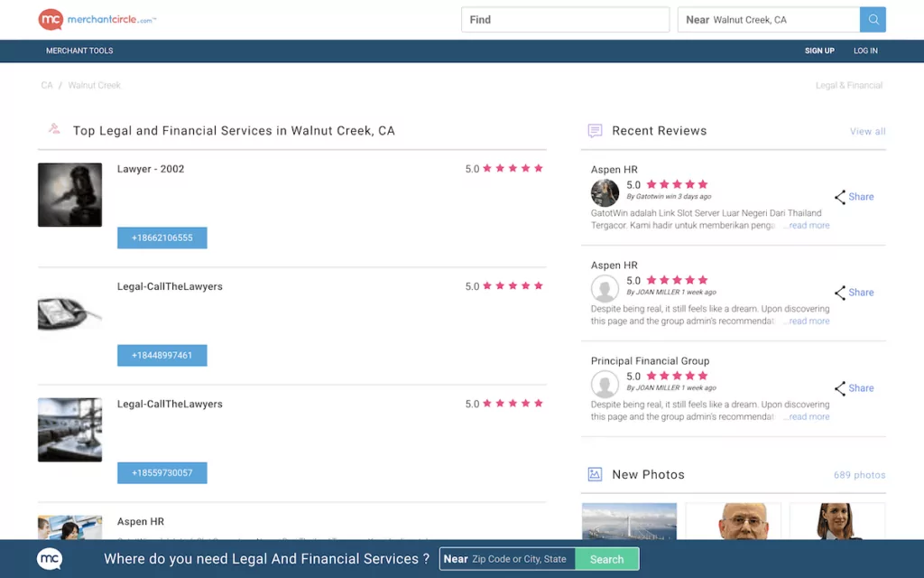
Task: Click the star rating of Lawyer - 2002
Action: pos(513,168)
